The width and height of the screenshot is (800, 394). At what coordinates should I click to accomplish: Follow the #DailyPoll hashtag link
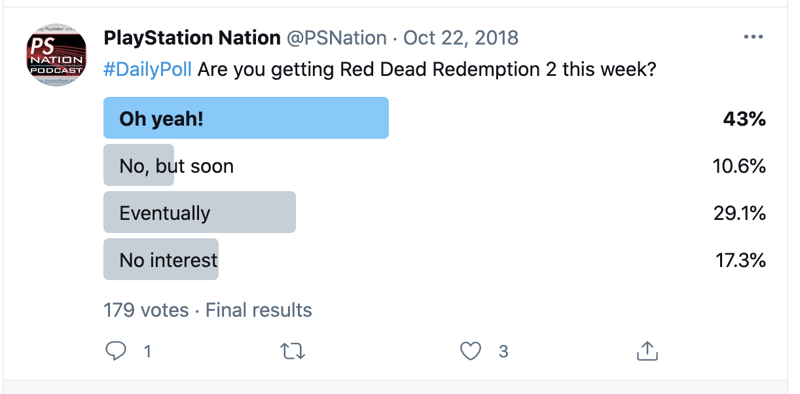147,69
